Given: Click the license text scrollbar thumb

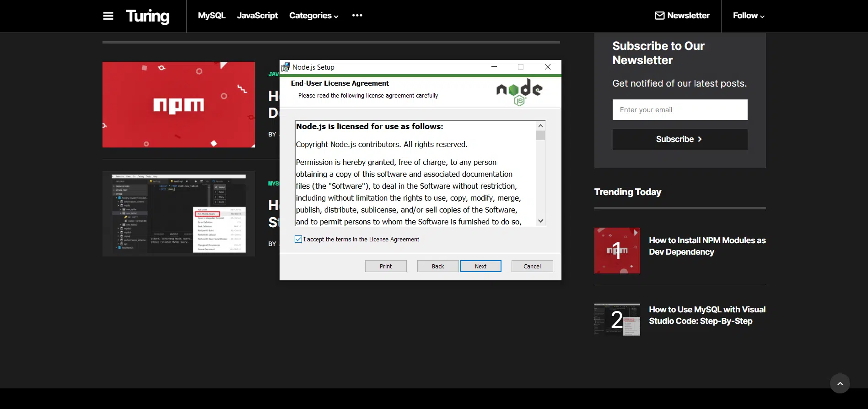Looking at the screenshot, I should (x=540, y=136).
